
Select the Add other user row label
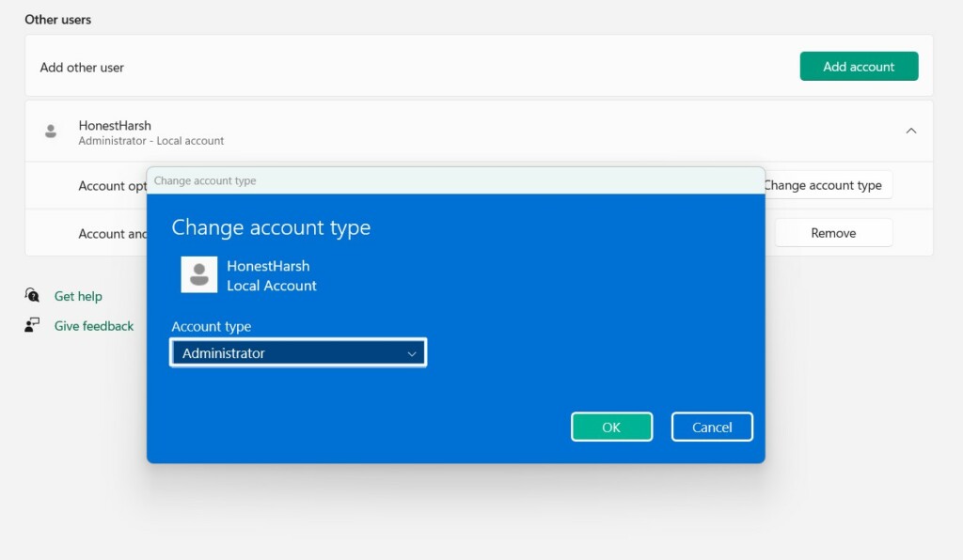point(82,68)
